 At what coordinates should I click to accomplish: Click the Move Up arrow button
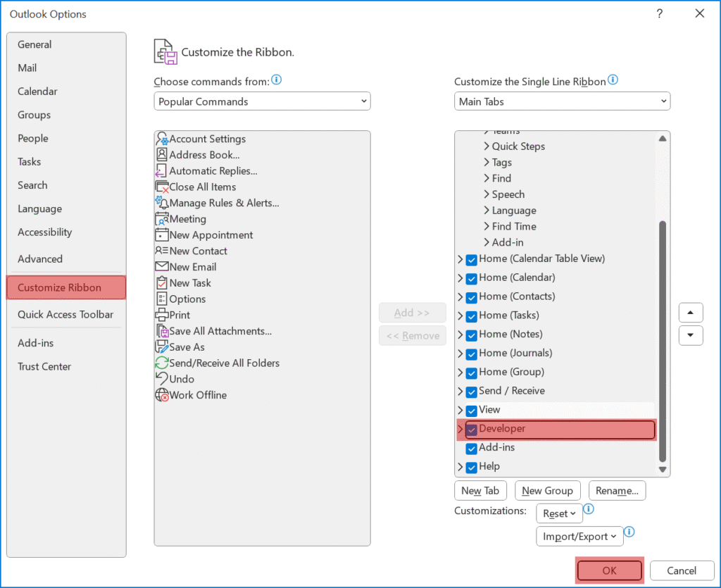tap(691, 312)
